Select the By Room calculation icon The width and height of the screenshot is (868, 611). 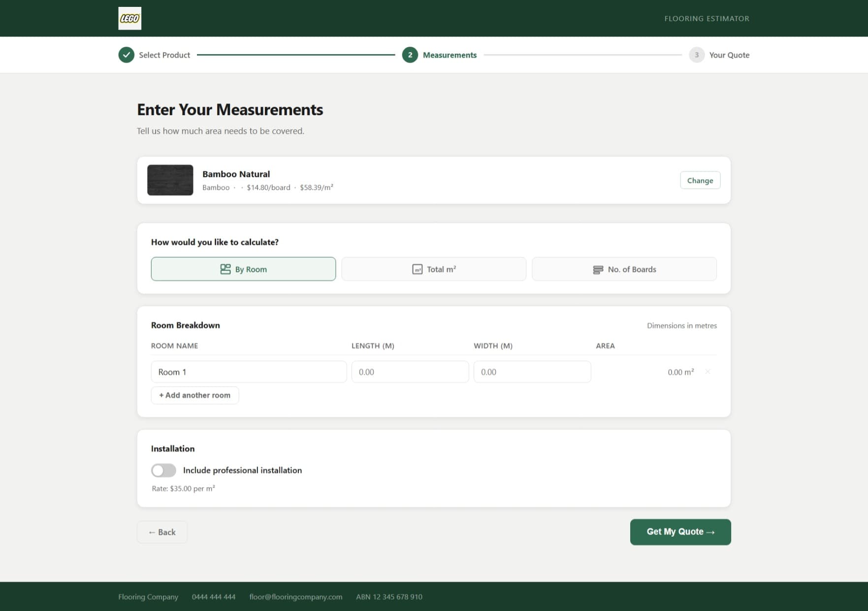point(225,269)
